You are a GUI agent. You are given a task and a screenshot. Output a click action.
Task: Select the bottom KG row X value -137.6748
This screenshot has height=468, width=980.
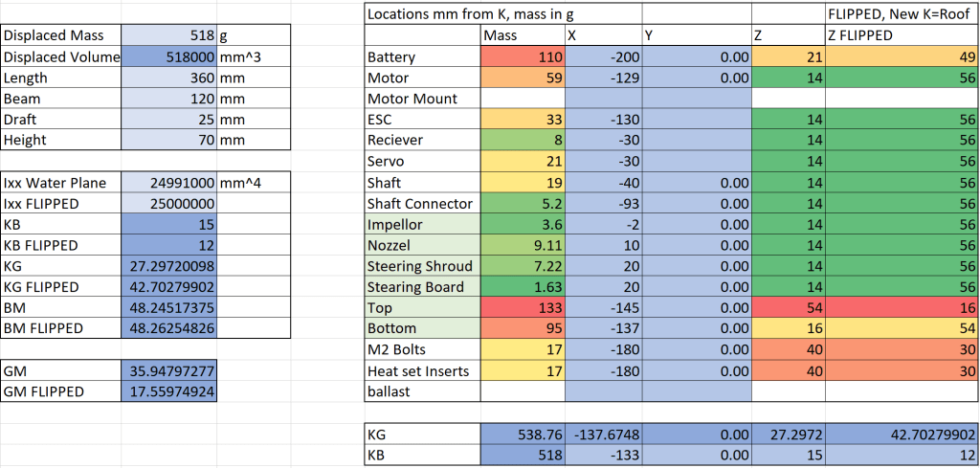[x=603, y=434]
